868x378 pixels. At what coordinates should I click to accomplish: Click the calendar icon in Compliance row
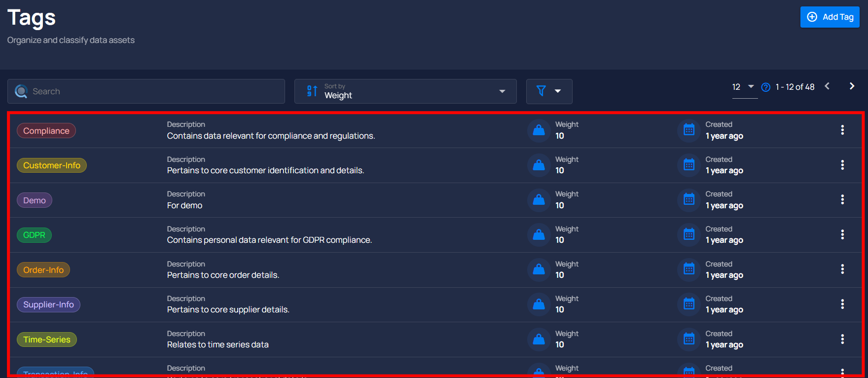[689, 130]
